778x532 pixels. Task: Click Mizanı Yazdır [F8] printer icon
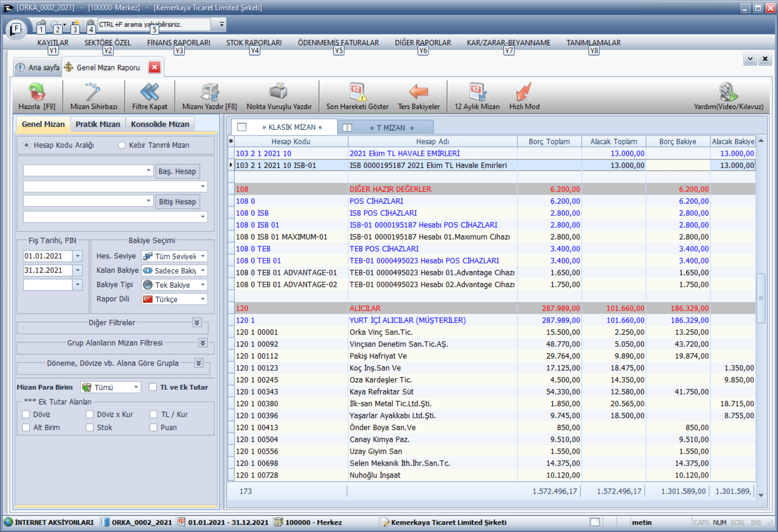pos(209,92)
